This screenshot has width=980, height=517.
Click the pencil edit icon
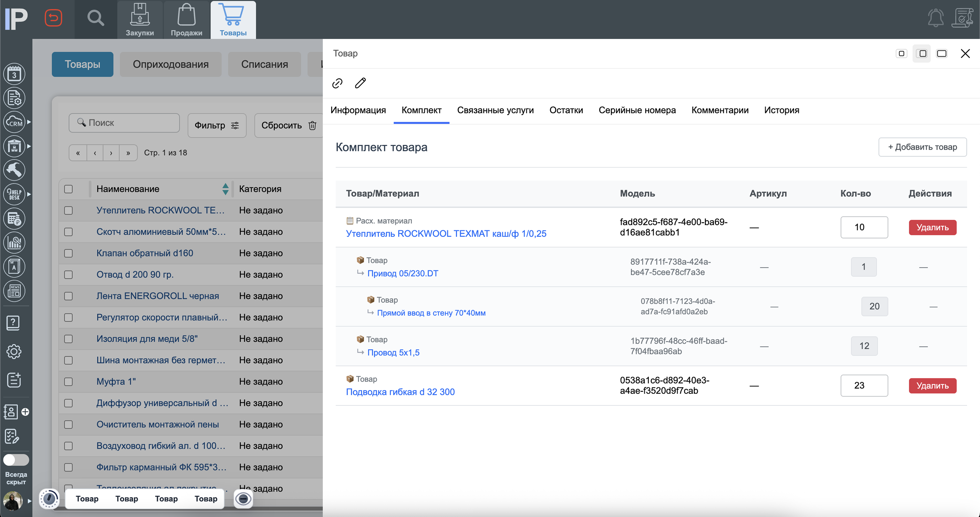coord(360,83)
